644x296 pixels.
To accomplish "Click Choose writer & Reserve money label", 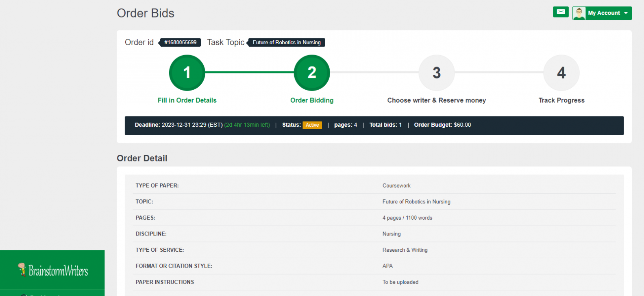I will click(437, 100).
